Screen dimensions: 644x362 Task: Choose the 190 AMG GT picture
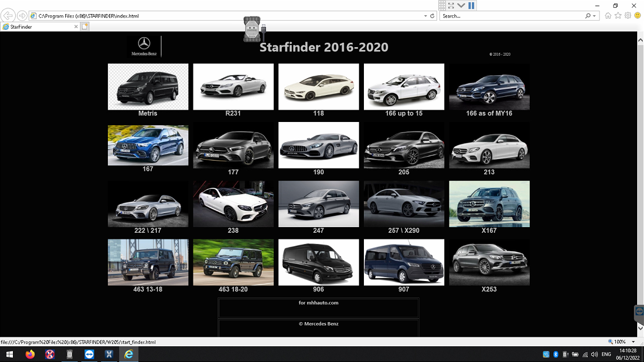click(x=318, y=145)
